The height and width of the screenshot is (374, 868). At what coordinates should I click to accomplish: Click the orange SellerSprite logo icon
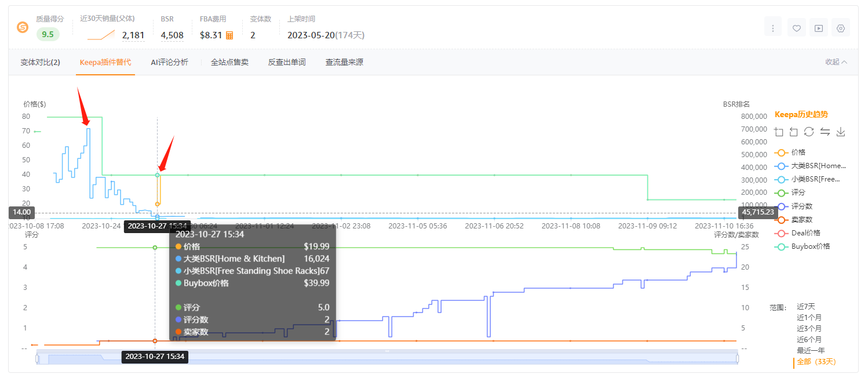click(x=22, y=27)
